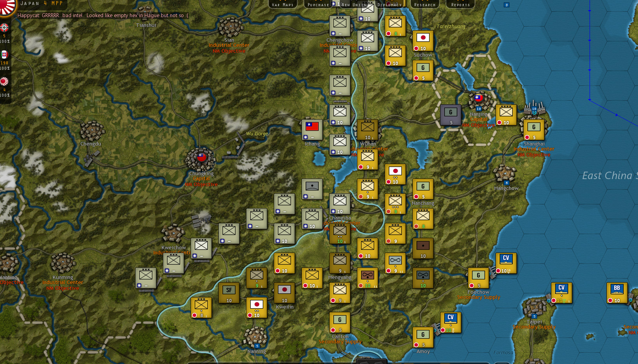Image resolution: width=638 pixels, height=364 pixels.
Task: Select the army unit above Hengyang label
Action: tap(340, 263)
